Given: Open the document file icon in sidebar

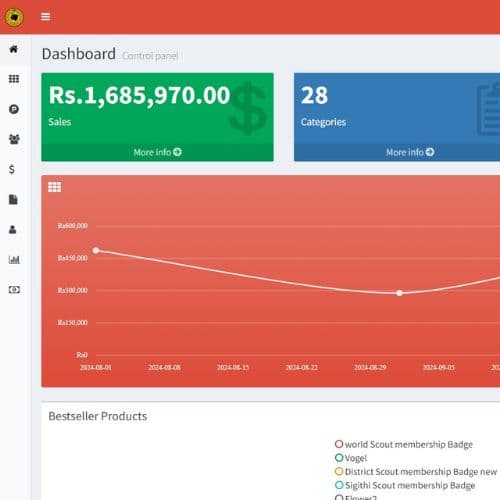Looking at the screenshot, I should [x=13, y=199].
